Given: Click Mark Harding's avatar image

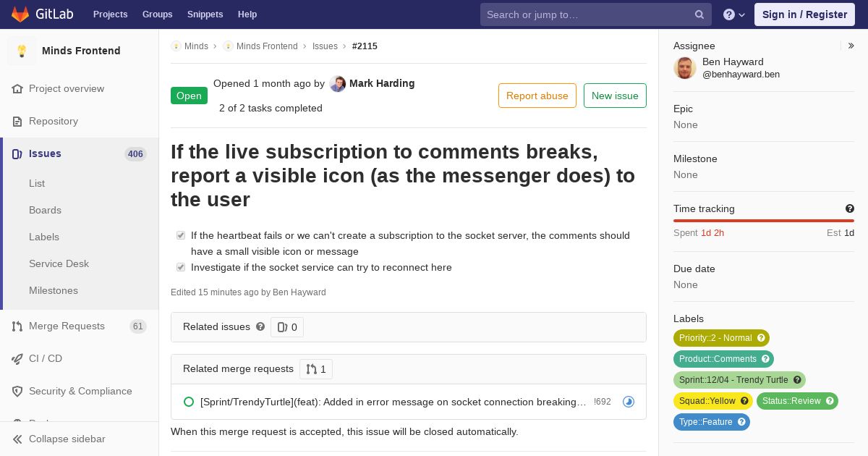Looking at the screenshot, I should pos(337,84).
